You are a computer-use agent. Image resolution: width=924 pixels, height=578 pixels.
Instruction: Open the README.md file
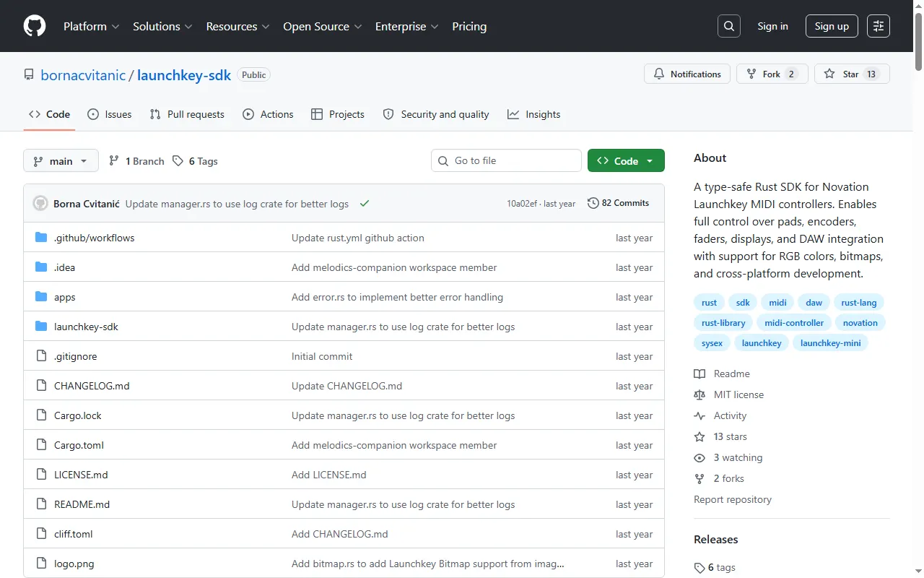[x=82, y=504]
